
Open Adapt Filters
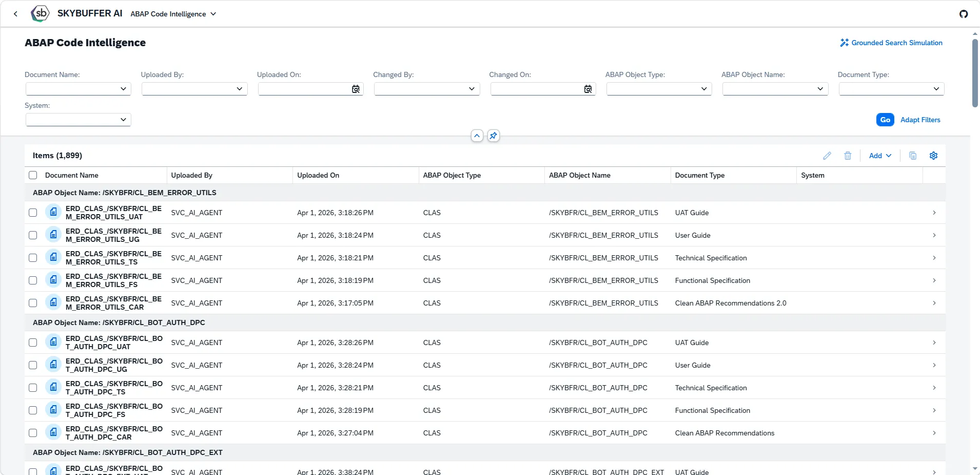coord(920,120)
